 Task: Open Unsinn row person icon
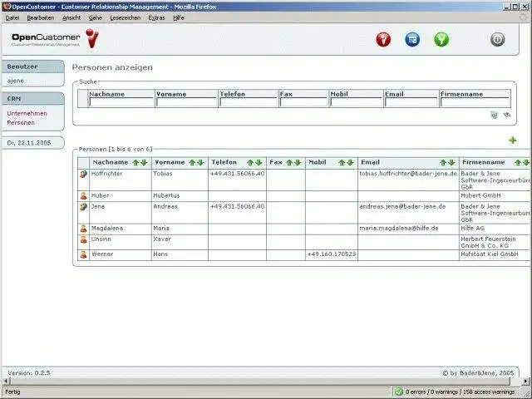tap(83, 239)
